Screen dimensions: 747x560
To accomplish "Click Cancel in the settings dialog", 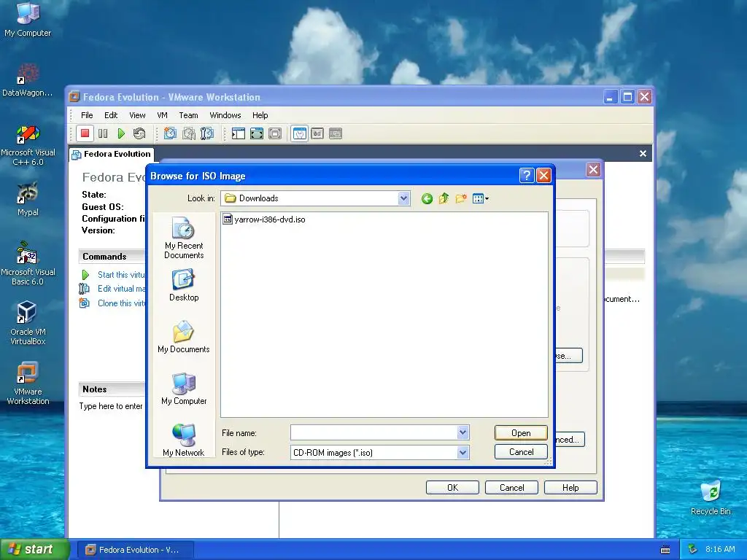I will pos(511,488).
